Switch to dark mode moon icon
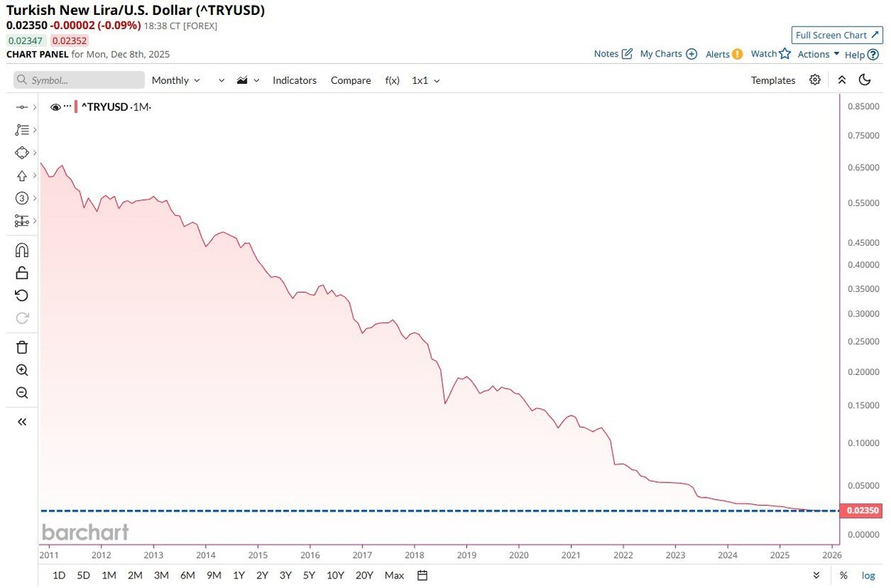The height and width of the screenshot is (588, 891). [864, 80]
